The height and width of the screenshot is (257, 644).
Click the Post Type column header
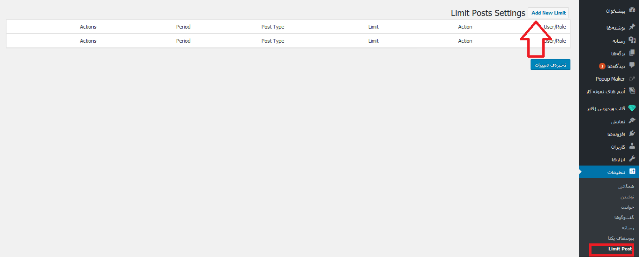(273, 27)
